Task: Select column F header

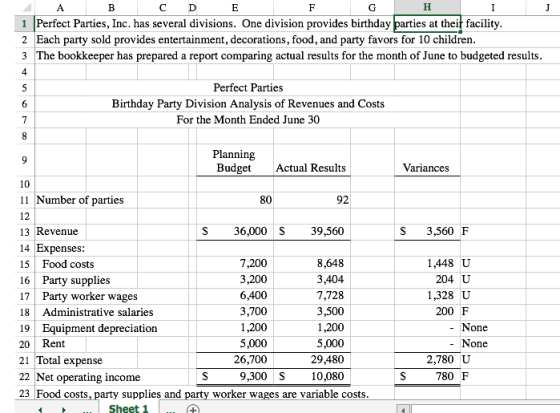Action: tap(312, 8)
